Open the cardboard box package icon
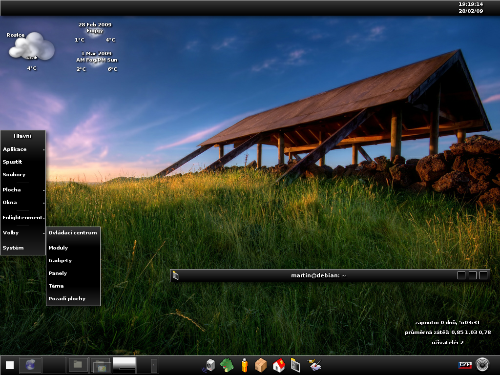 click(x=261, y=365)
